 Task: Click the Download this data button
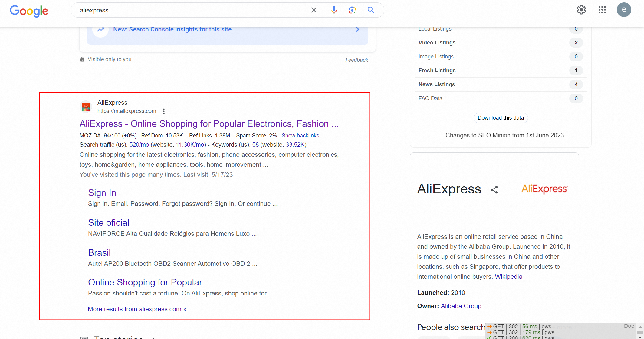(501, 118)
